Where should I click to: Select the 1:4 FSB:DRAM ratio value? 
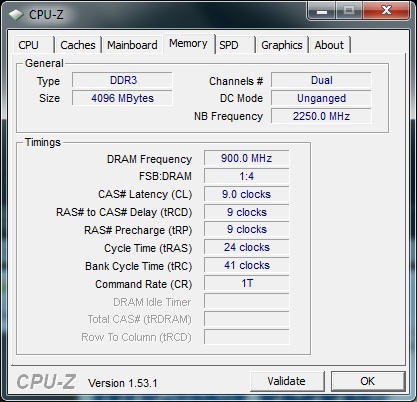(x=247, y=176)
